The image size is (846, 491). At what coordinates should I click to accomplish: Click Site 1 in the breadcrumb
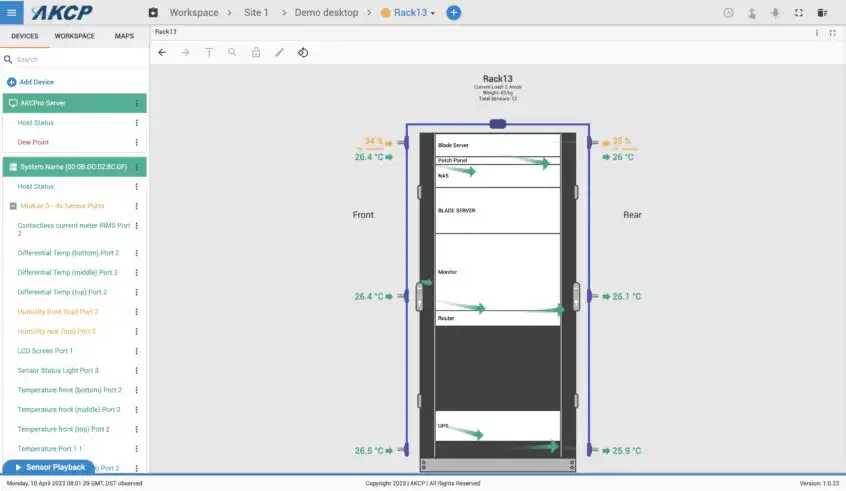click(256, 12)
